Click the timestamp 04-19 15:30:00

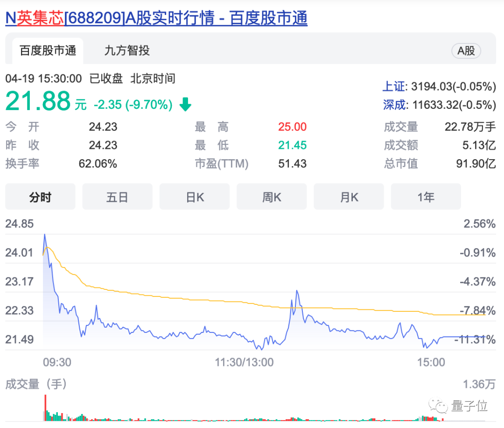[x=43, y=78]
